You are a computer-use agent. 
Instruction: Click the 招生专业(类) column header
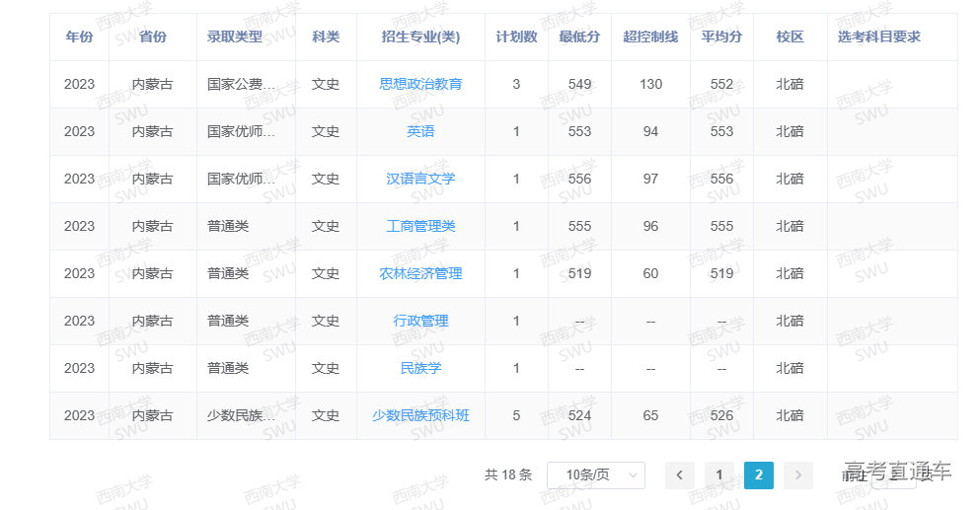point(420,37)
